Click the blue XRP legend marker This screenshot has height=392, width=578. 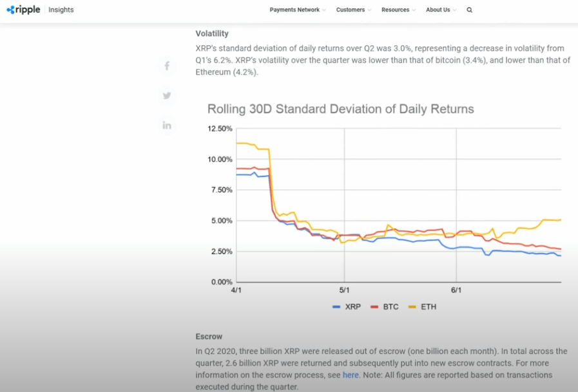click(x=336, y=307)
